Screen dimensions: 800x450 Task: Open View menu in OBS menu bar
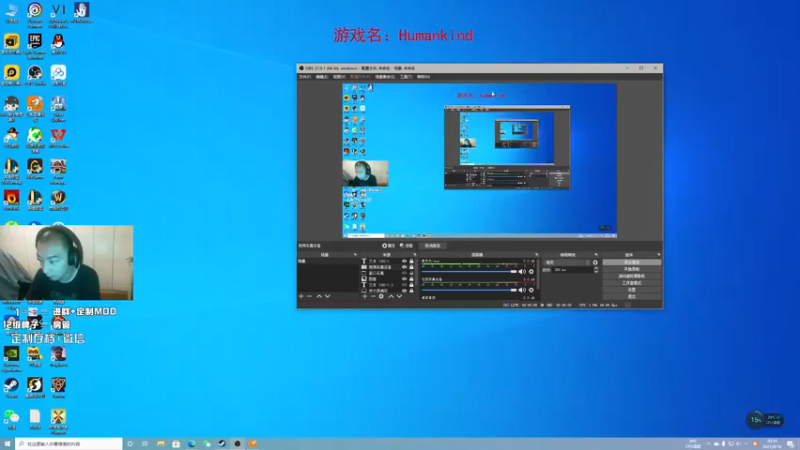339,77
